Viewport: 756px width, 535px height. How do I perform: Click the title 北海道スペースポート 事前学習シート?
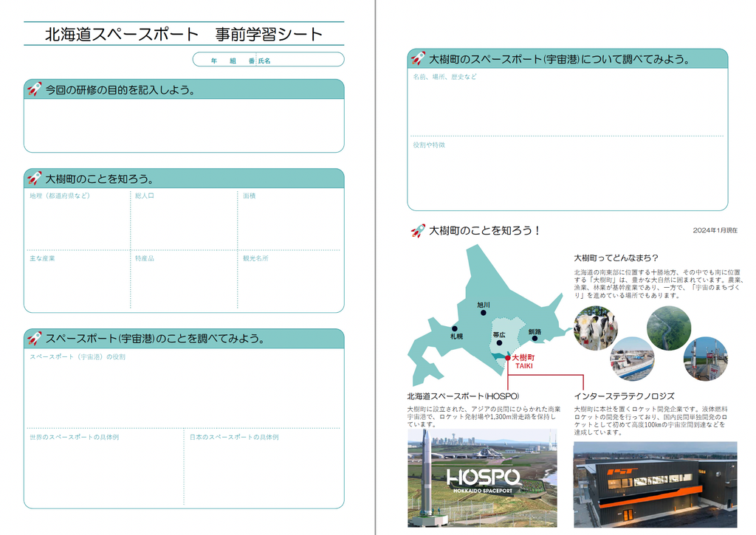point(184,34)
